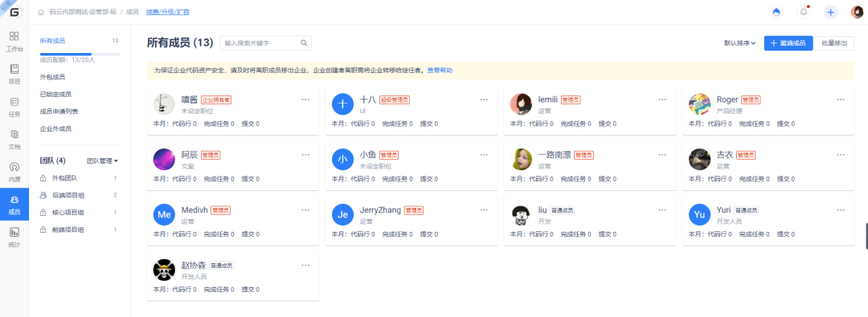Open the 团队管理 dropdown
Screen dimensions: 868x317
pyautogui.click(x=102, y=161)
